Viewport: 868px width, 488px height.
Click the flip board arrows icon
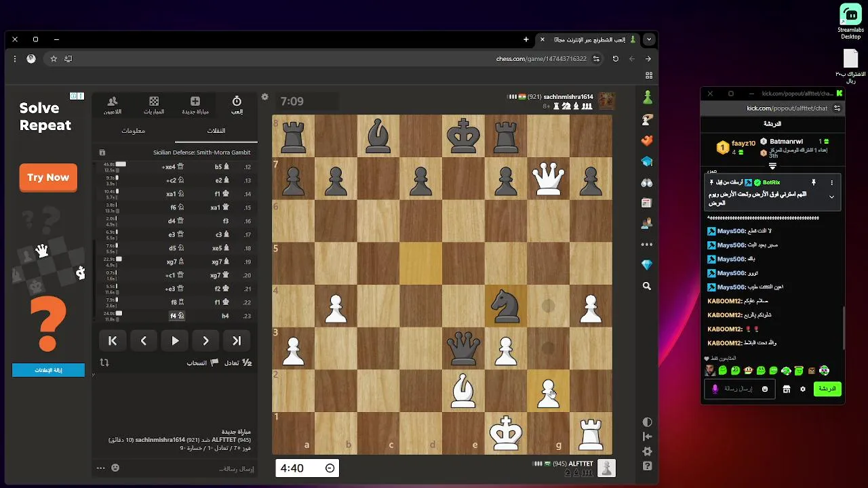(104, 363)
